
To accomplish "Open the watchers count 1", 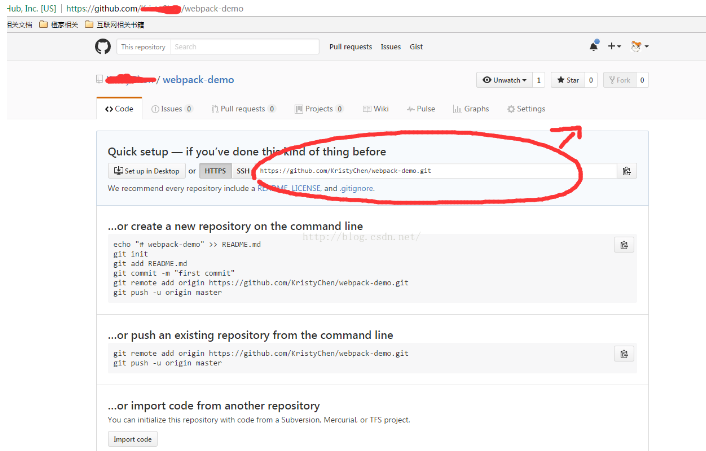I will pos(539,80).
